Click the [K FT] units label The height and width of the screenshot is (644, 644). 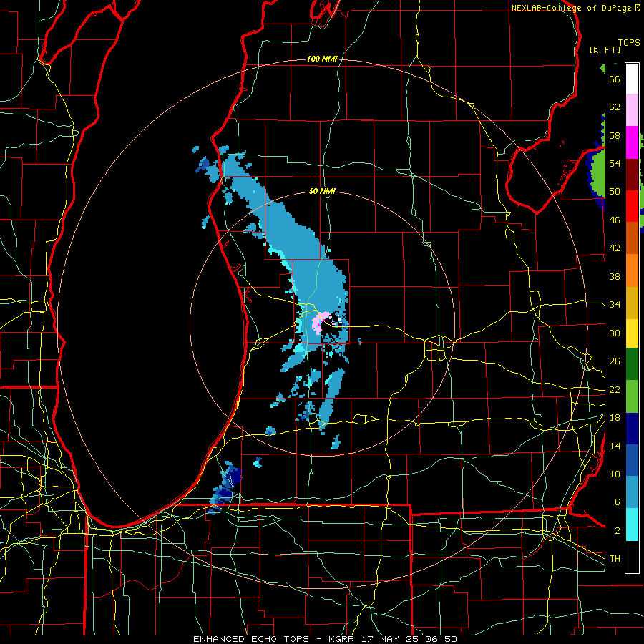coord(605,49)
